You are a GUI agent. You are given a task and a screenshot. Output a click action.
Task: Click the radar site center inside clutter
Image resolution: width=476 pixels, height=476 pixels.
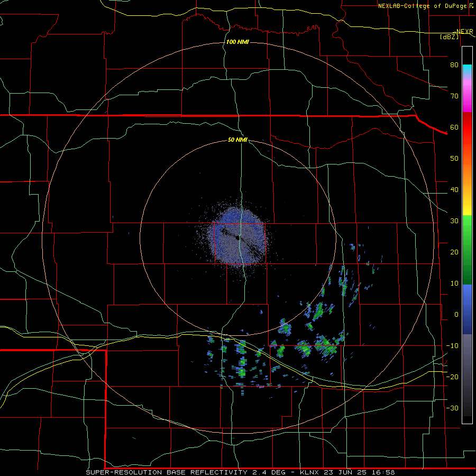[x=237, y=239]
